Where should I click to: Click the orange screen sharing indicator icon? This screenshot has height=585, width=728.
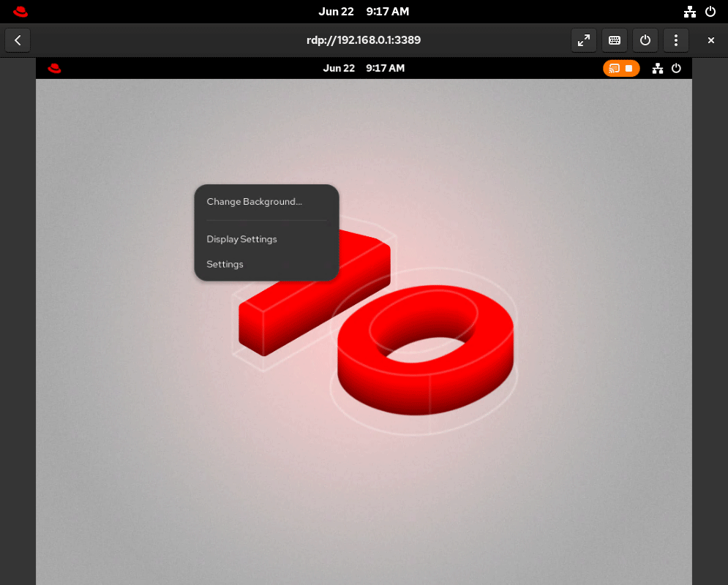coord(614,69)
